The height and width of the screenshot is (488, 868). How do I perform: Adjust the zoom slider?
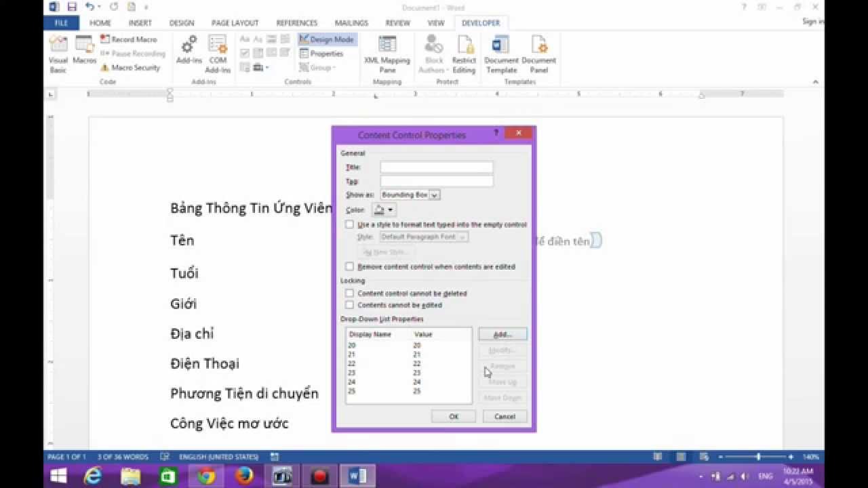pos(758,457)
